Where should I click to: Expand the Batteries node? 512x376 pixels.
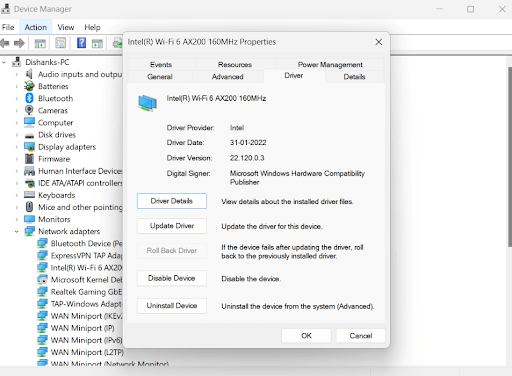point(16,86)
